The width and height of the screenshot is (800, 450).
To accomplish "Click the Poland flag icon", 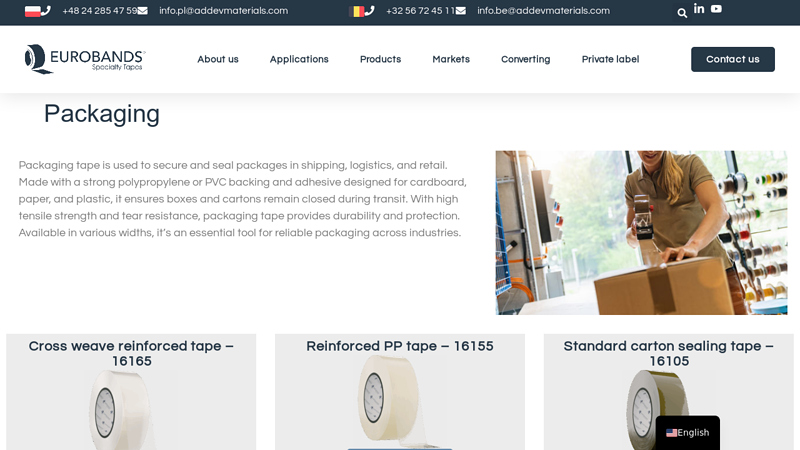I will coord(32,11).
